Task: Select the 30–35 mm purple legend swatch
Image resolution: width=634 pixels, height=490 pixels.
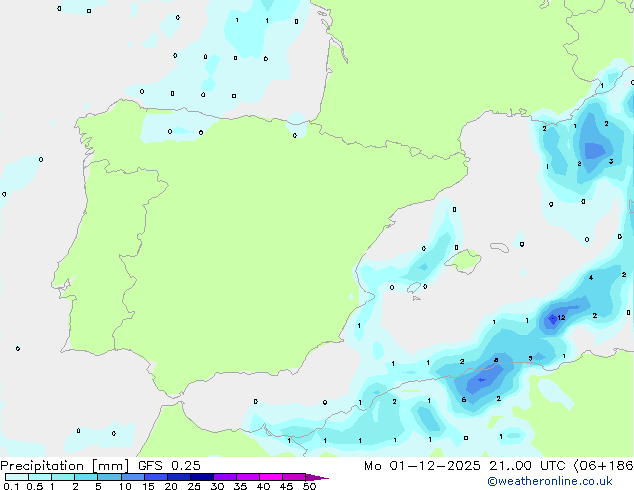Action: (x=225, y=477)
